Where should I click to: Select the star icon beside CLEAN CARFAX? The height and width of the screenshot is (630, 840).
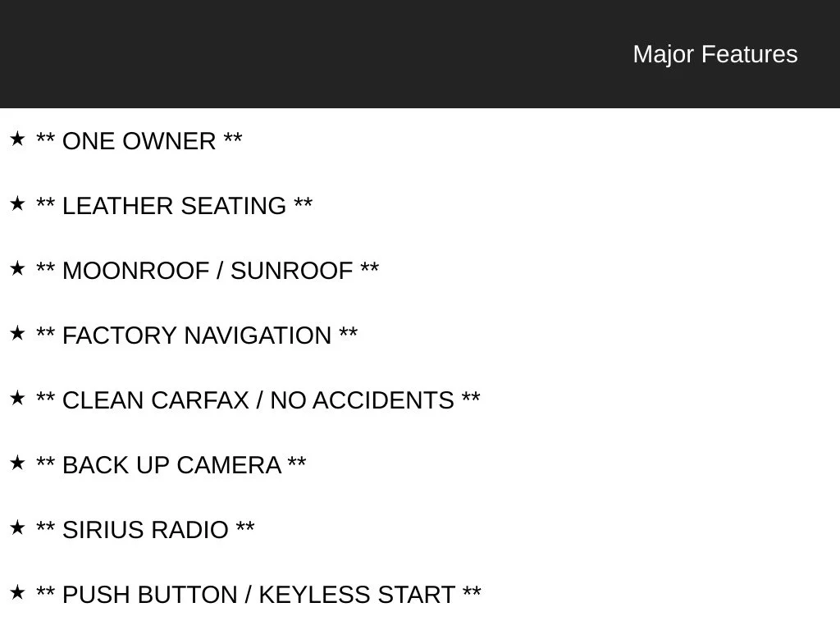[x=17, y=398]
